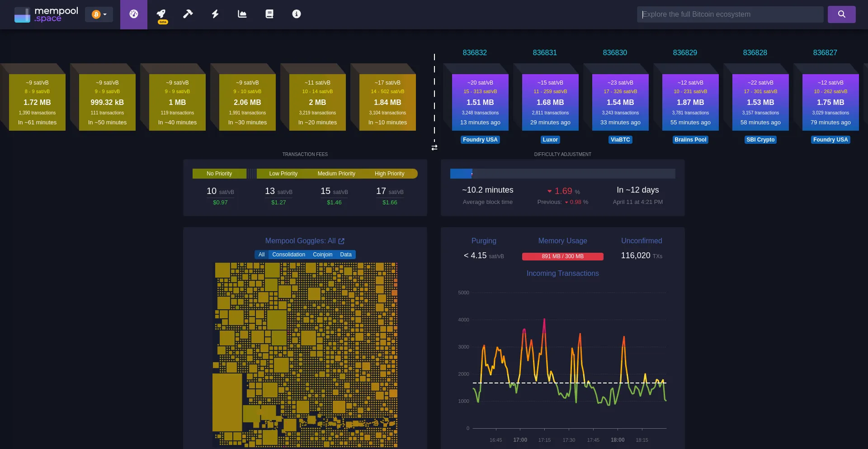Open block height 836831 link

click(x=545, y=52)
